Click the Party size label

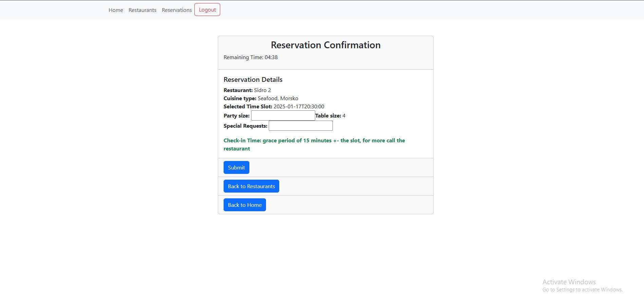[x=236, y=116]
